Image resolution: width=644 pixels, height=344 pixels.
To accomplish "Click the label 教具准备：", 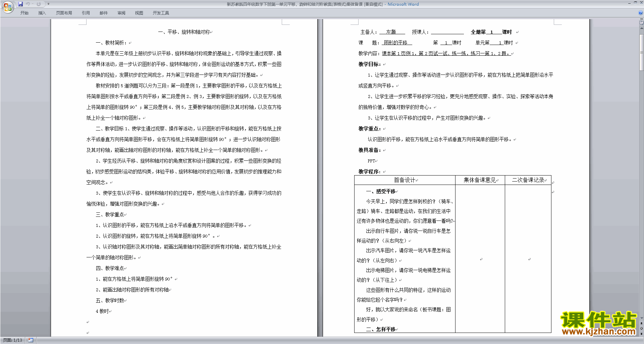I will point(370,150).
